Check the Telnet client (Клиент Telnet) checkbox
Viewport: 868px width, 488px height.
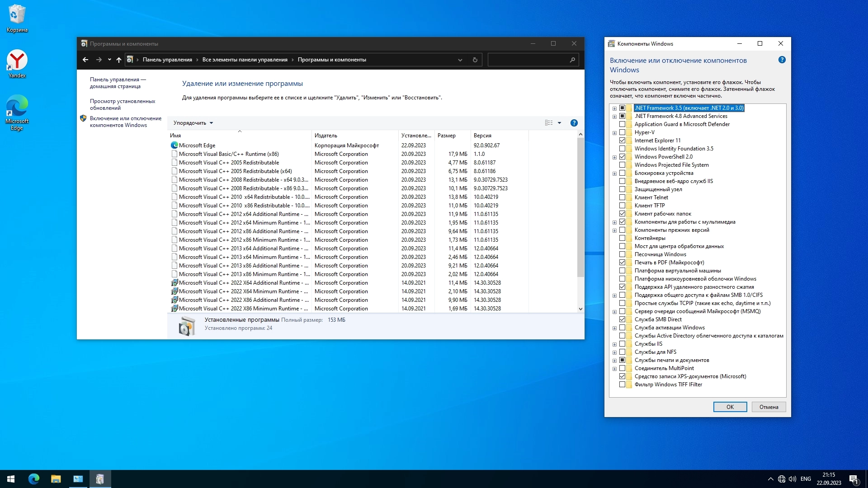point(623,197)
